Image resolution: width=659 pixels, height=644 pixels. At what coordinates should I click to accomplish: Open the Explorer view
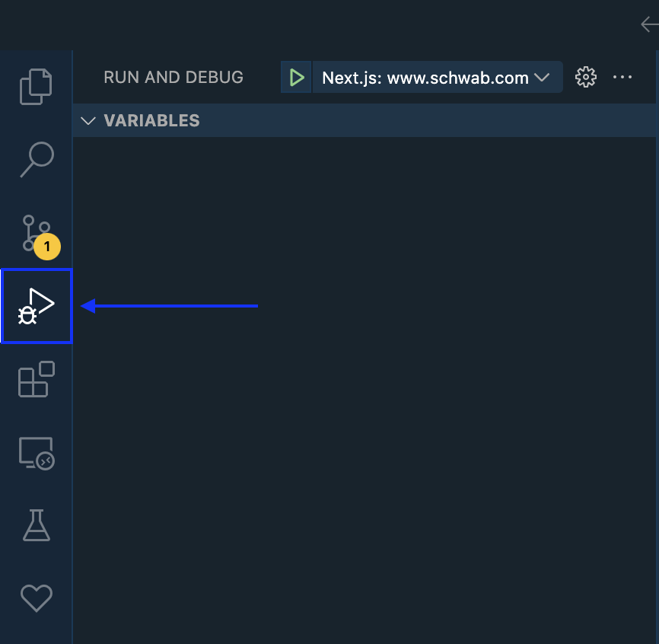point(36,86)
